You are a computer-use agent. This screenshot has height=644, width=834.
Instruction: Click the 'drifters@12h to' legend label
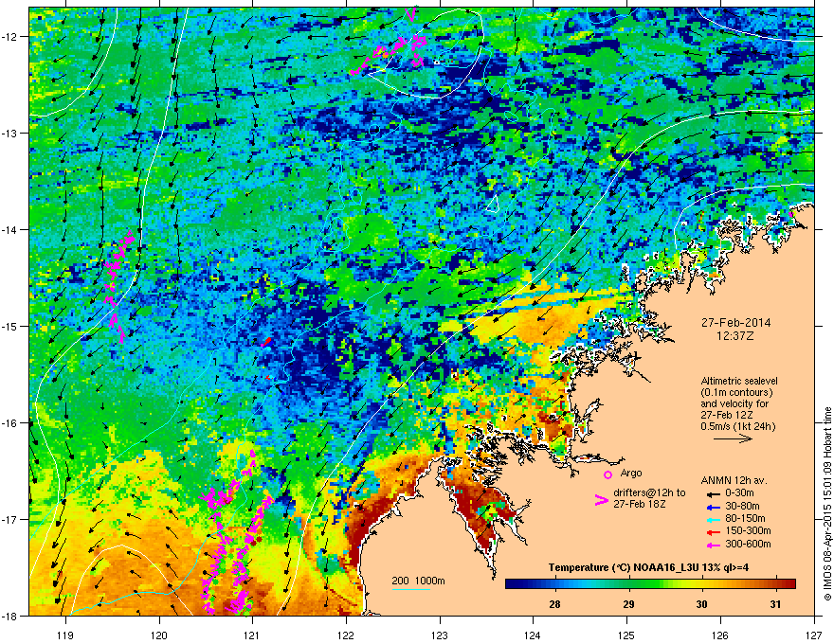coord(649,492)
